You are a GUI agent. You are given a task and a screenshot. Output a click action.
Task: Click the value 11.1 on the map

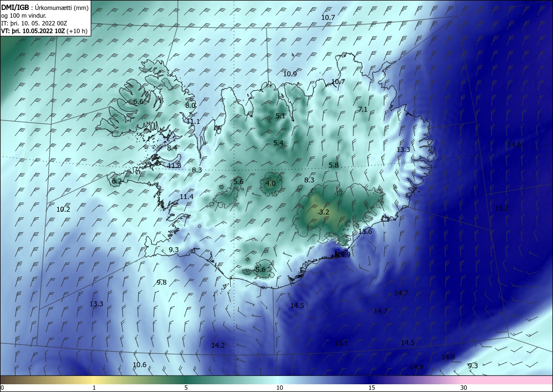point(193,122)
